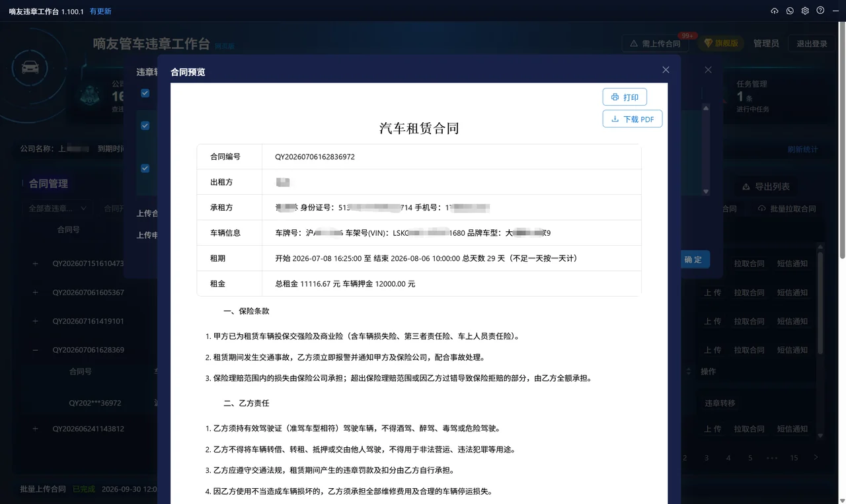
Task: Click contract number QY202***36972 cell
Action: point(95,403)
